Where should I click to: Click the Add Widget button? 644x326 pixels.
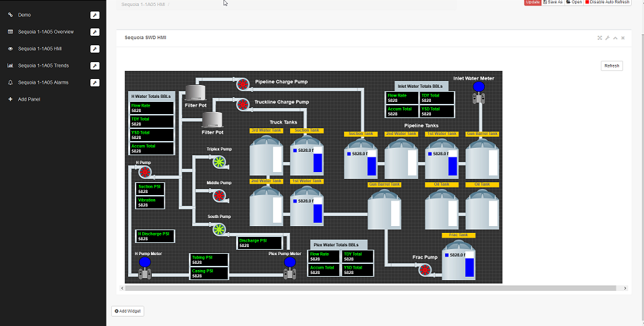pyautogui.click(x=127, y=311)
